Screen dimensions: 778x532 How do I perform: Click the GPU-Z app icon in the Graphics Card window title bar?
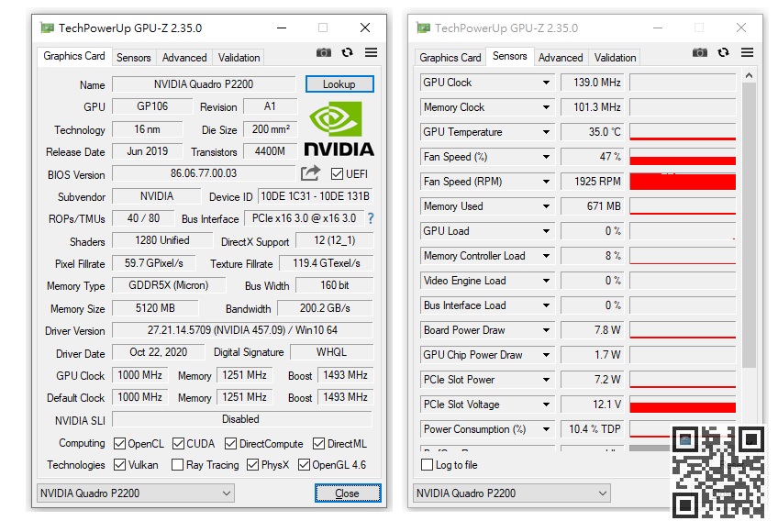[47, 28]
